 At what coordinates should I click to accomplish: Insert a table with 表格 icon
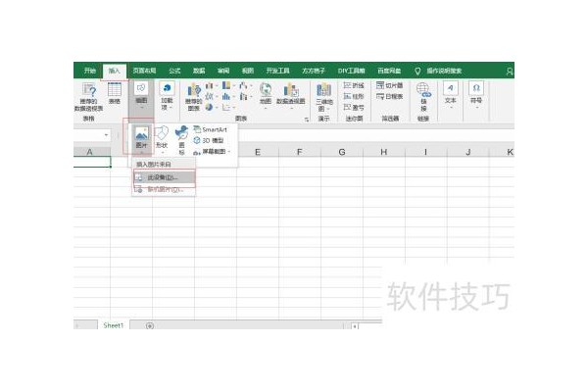point(115,93)
